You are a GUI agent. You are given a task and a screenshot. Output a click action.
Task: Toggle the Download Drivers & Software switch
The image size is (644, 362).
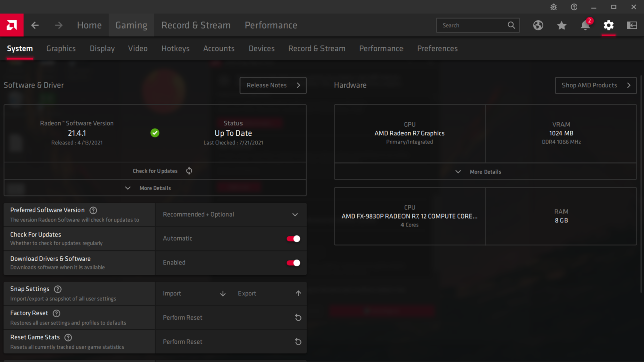[x=293, y=263]
